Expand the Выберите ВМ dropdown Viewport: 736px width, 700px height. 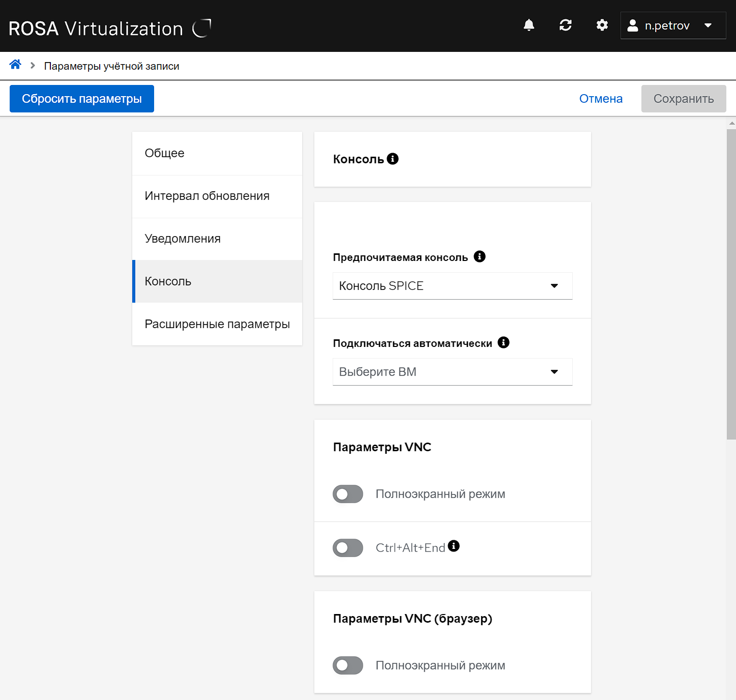click(452, 372)
